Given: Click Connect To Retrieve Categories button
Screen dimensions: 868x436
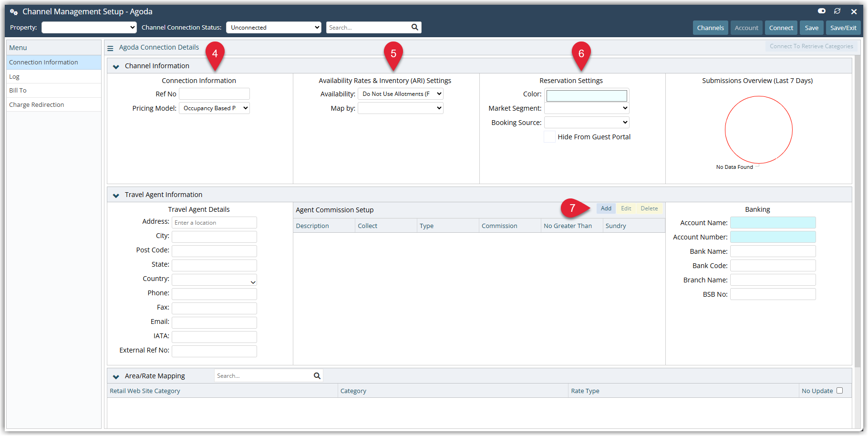Looking at the screenshot, I should click(811, 46).
